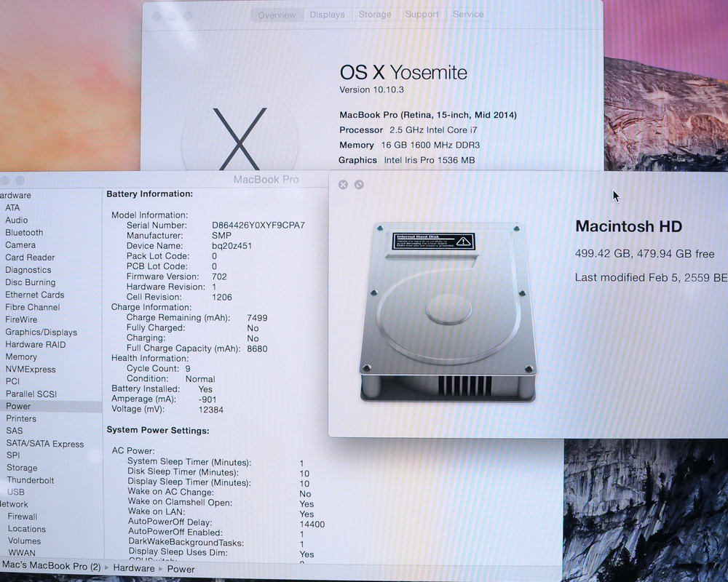Switch to the Storage tab
The height and width of the screenshot is (582, 728).
tap(375, 15)
